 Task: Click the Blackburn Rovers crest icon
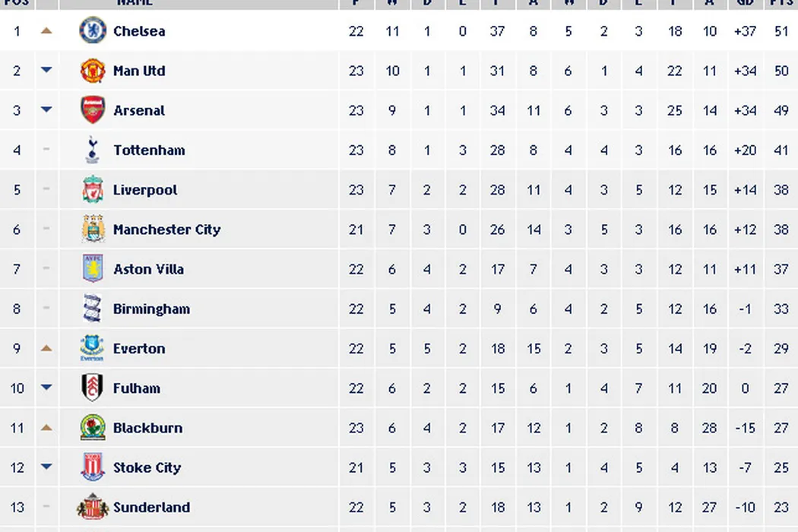93,428
